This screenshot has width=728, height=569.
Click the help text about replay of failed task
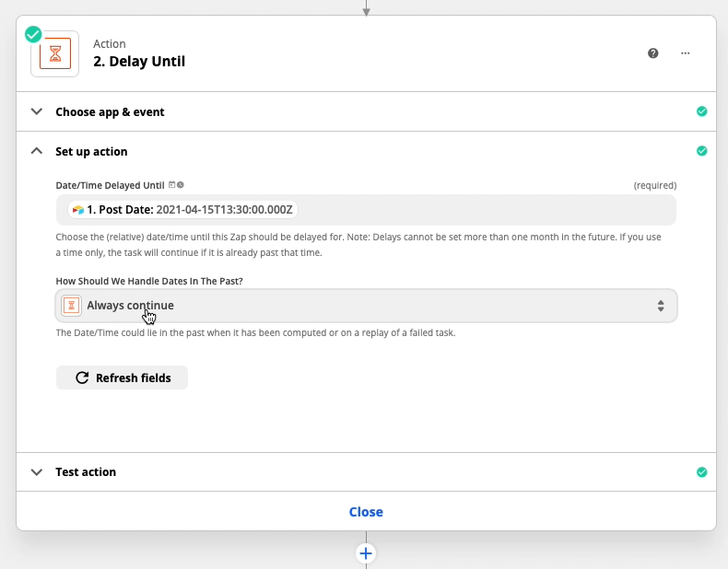255,333
